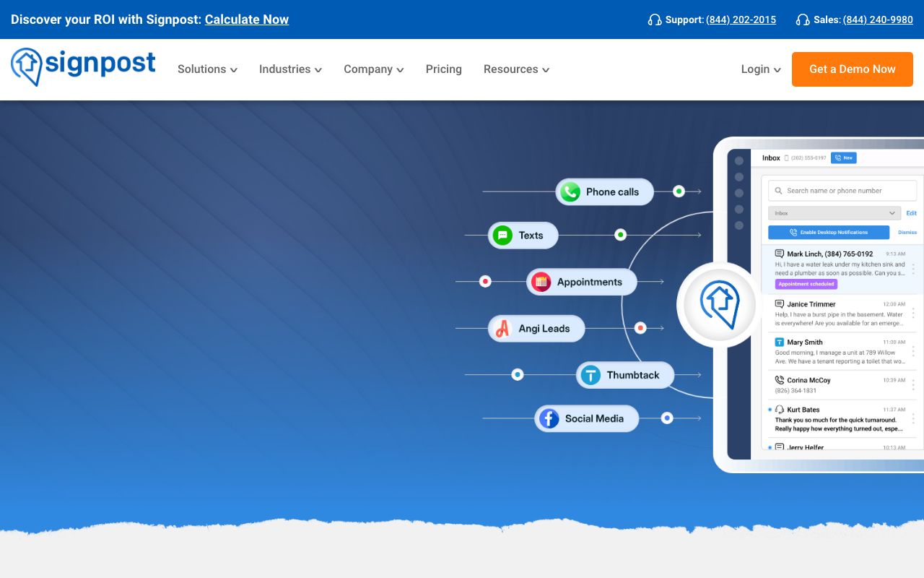Click the Appointment scheduled tag
Image resolution: width=924 pixels, height=578 pixels.
click(x=806, y=285)
